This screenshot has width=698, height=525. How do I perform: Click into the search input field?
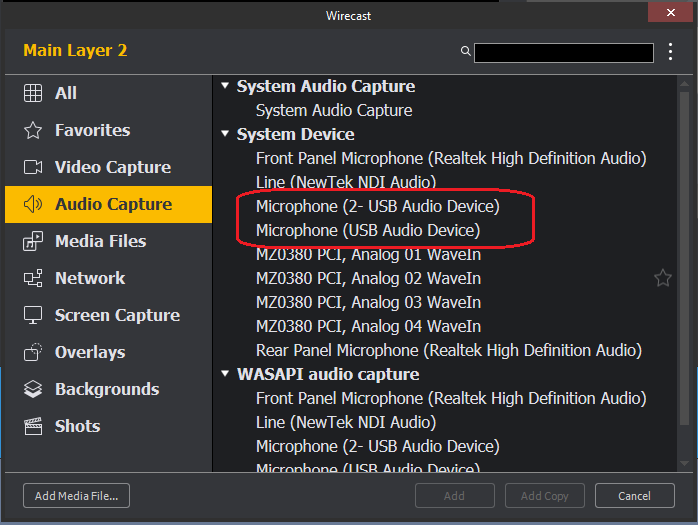pyautogui.click(x=564, y=53)
